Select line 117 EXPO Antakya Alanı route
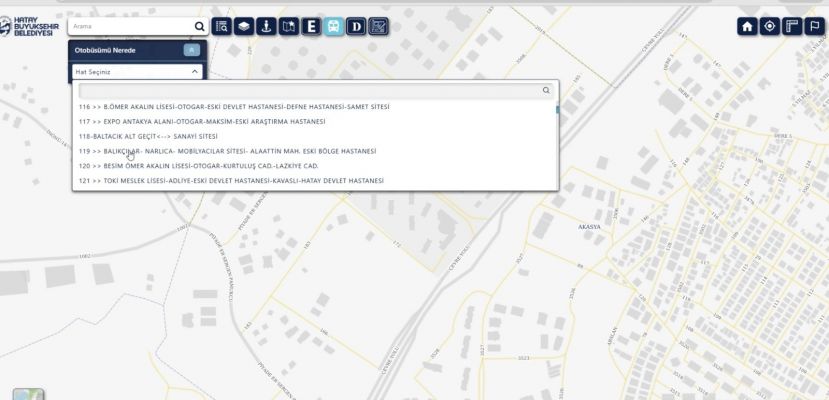The height and width of the screenshot is (400, 829). [202, 121]
